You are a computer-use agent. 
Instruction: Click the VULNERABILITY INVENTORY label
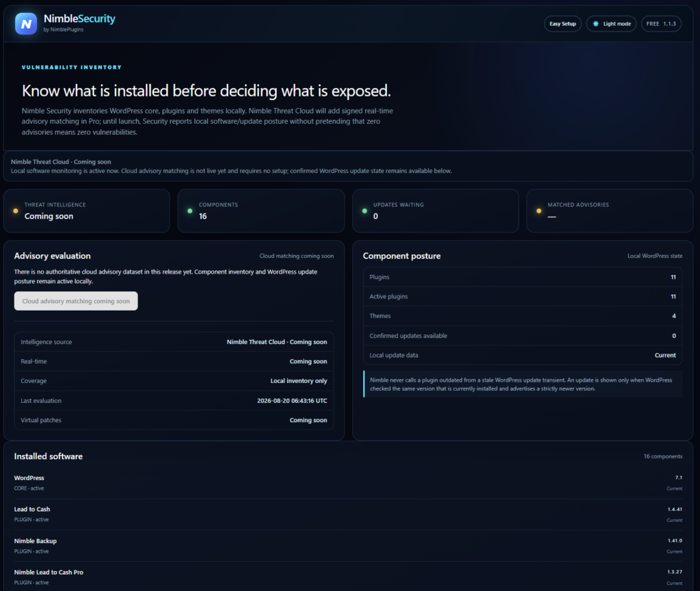click(71, 67)
